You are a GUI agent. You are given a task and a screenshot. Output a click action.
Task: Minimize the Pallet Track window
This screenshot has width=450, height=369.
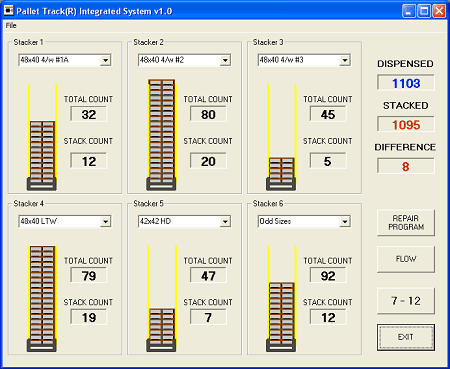[409, 11]
